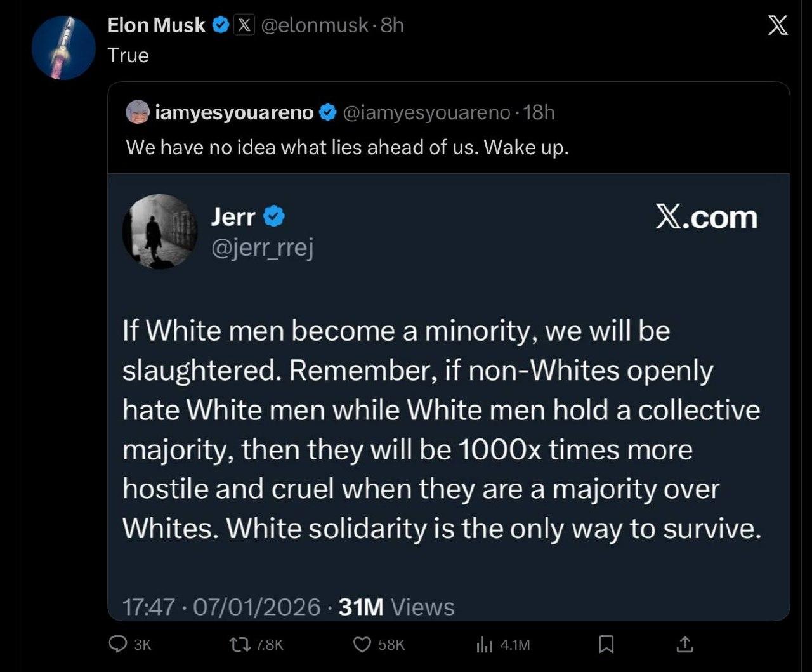The width and height of the screenshot is (812, 672).
Task: Click the iamyesyouareno display name
Action: tap(234, 113)
